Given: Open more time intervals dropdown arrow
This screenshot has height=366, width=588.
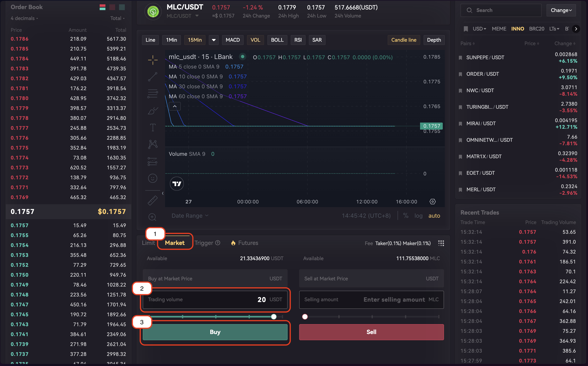Looking at the screenshot, I should (214, 40).
